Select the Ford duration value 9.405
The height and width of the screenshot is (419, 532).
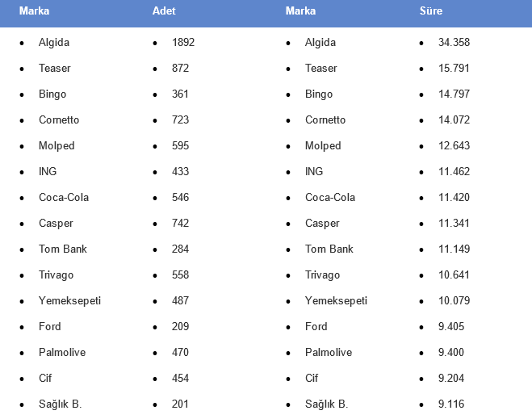(451, 327)
